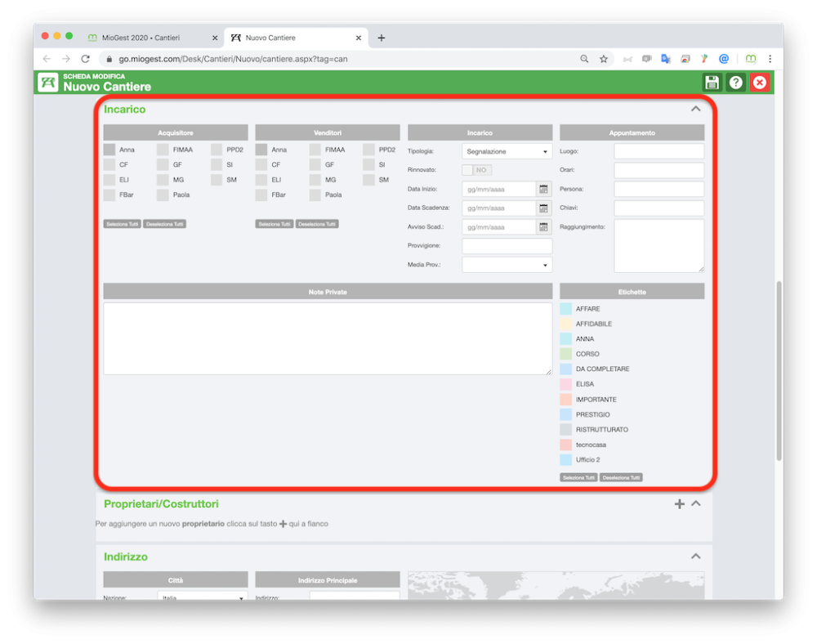Click the Raggiungimento text area
This screenshot has width=817, height=644.
[x=659, y=246]
